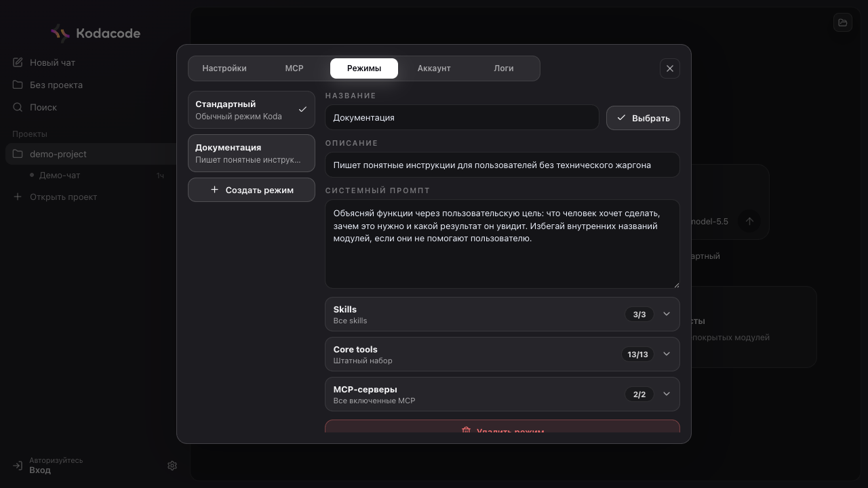Click the search magnifier icon
868x488 pixels.
pyautogui.click(x=18, y=107)
